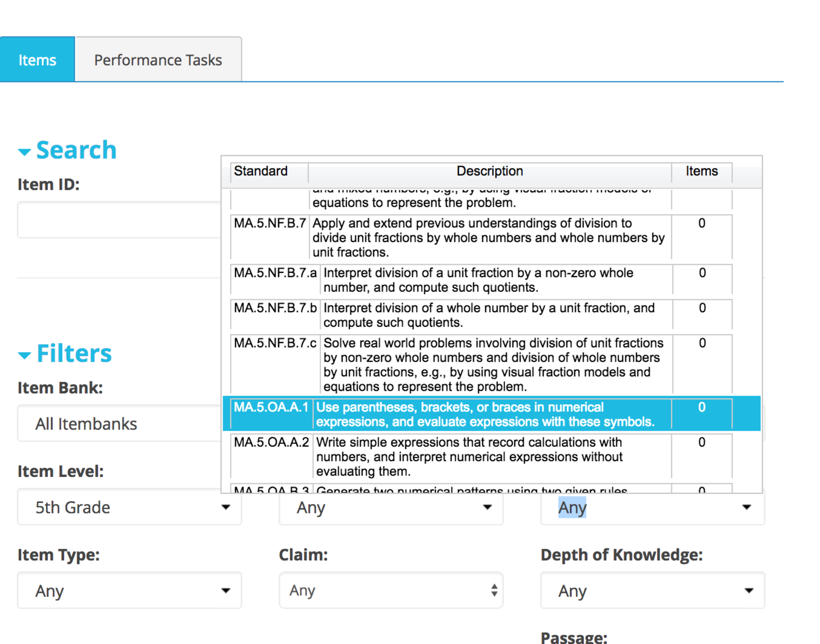The image size is (820, 644).
Task: Collapse the Filters section arrow
Action: coord(24,355)
